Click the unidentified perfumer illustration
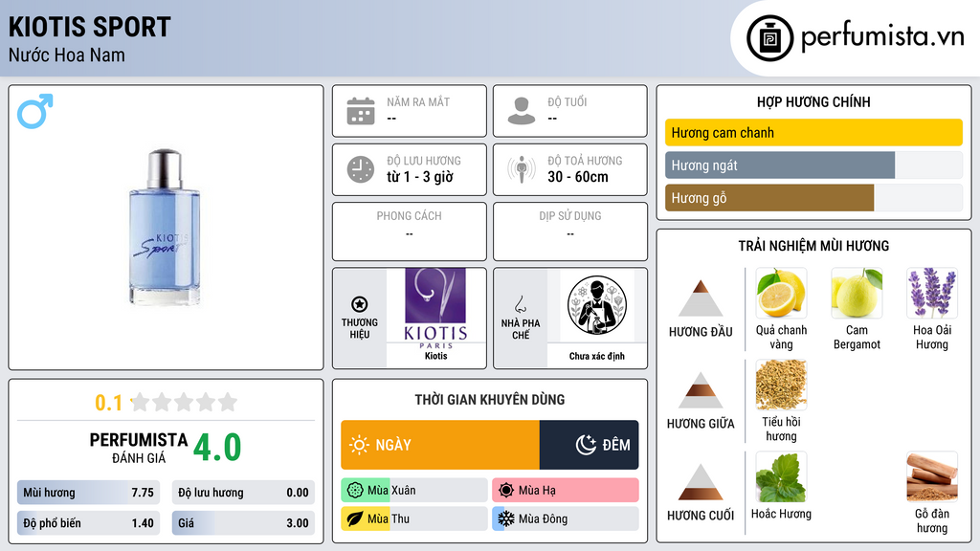 (597, 305)
